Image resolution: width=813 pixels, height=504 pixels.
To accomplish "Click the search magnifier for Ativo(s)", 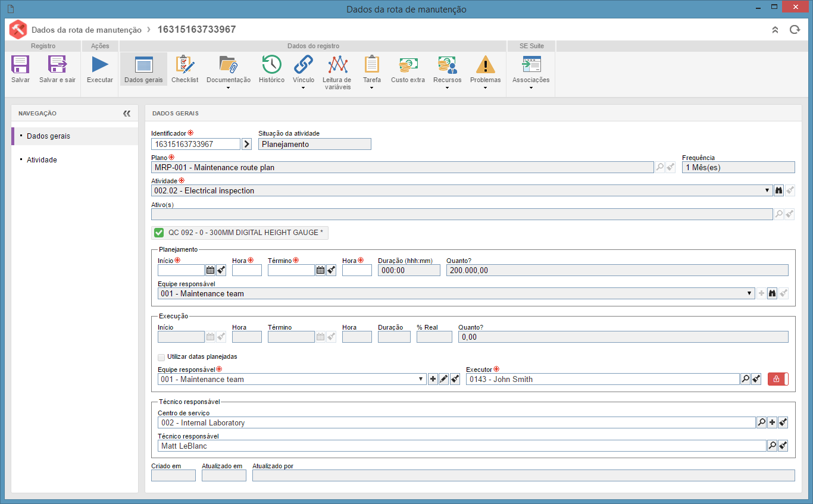I will [778, 214].
